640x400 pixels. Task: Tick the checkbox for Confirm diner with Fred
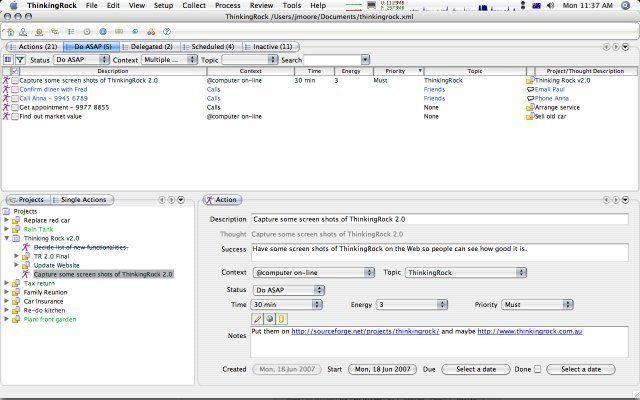15,89
